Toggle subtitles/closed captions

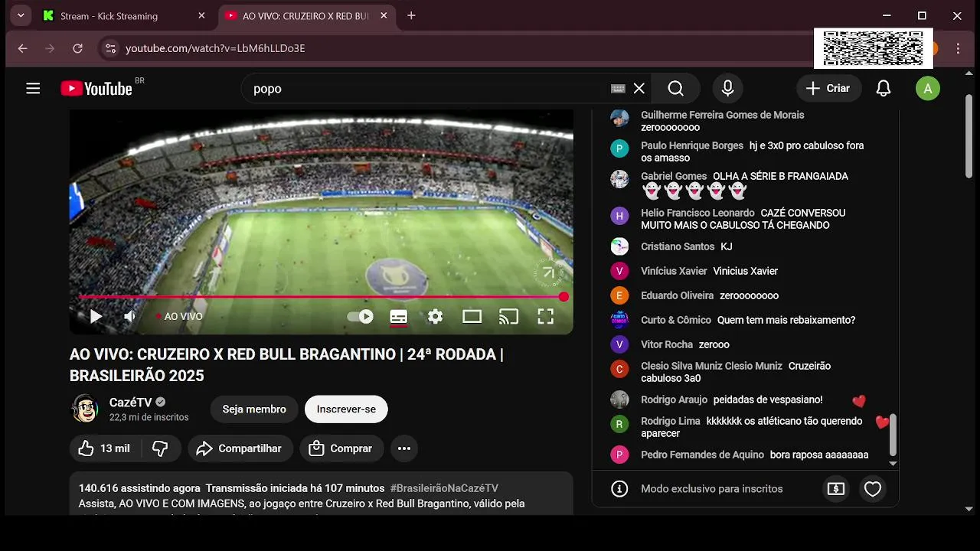point(398,316)
